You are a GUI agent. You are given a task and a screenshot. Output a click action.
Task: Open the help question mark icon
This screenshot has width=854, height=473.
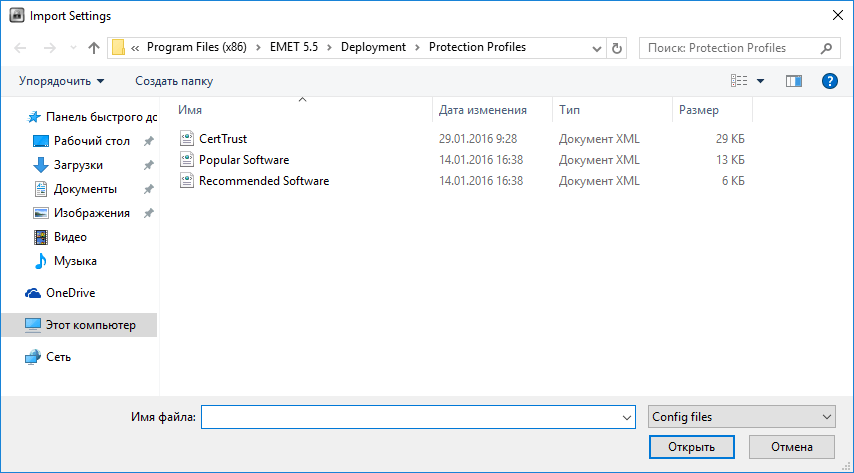pos(829,81)
